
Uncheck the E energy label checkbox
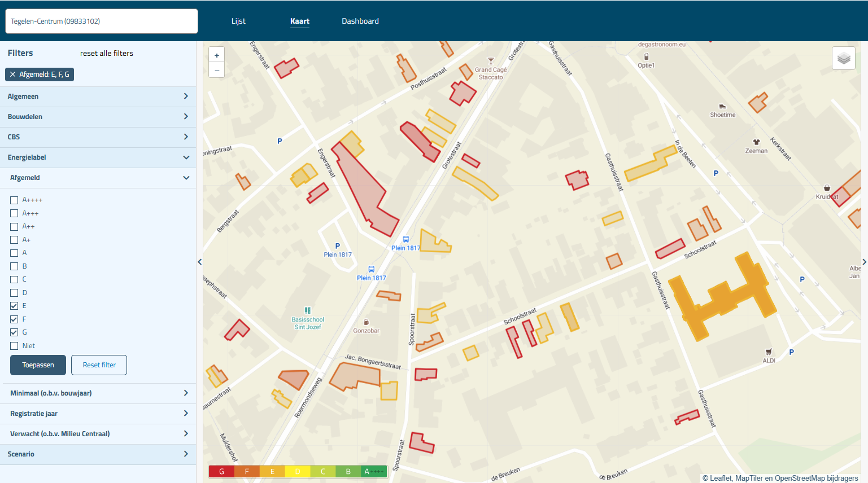coord(14,306)
